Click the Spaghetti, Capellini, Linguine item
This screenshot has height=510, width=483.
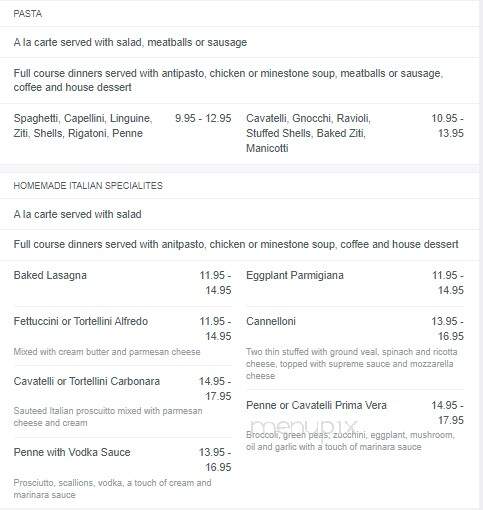pos(83,126)
